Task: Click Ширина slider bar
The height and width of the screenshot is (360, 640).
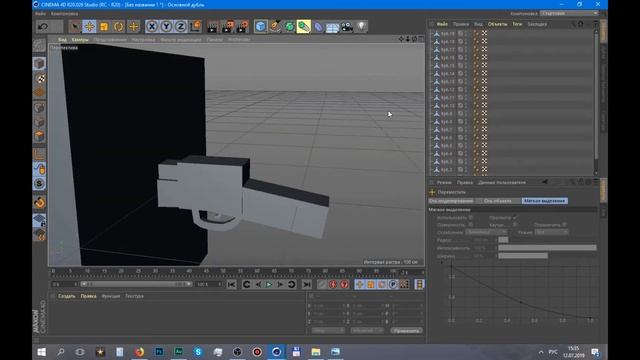Action: (523, 256)
